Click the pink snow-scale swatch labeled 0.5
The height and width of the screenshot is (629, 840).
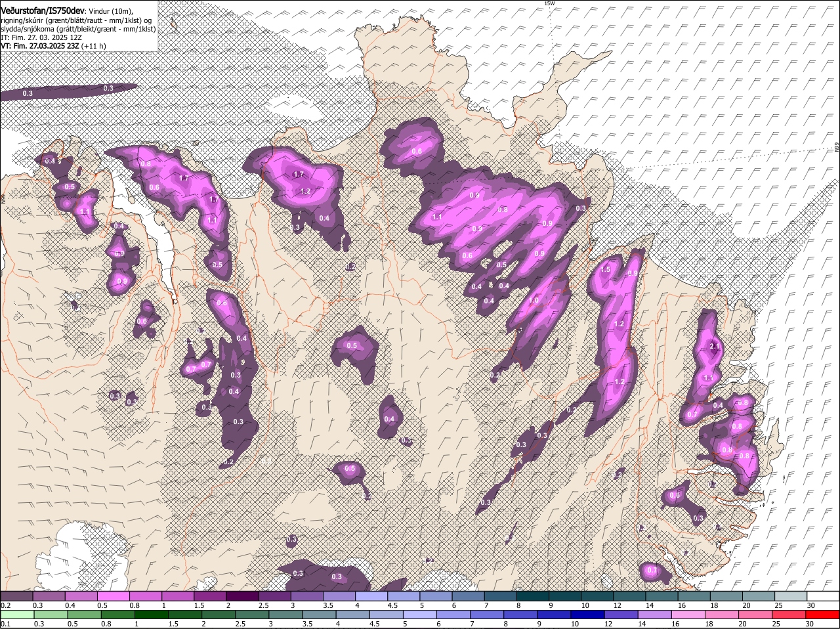pos(113,596)
